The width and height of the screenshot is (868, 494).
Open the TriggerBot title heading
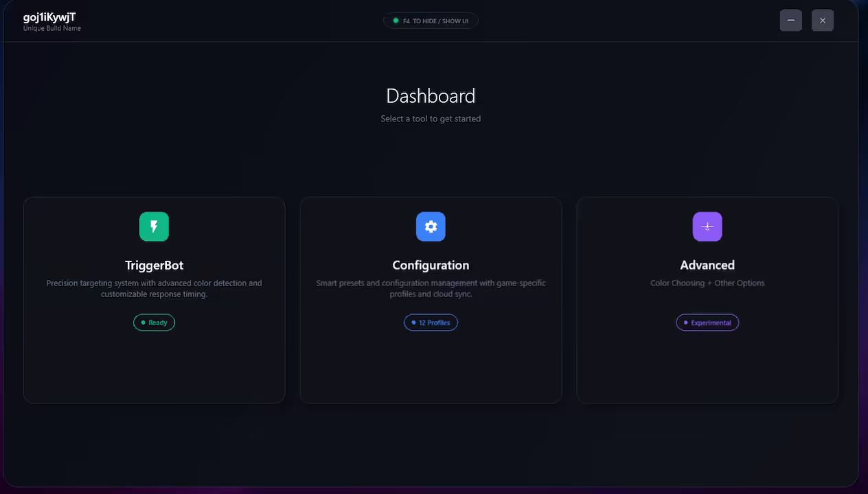tap(154, 266)
